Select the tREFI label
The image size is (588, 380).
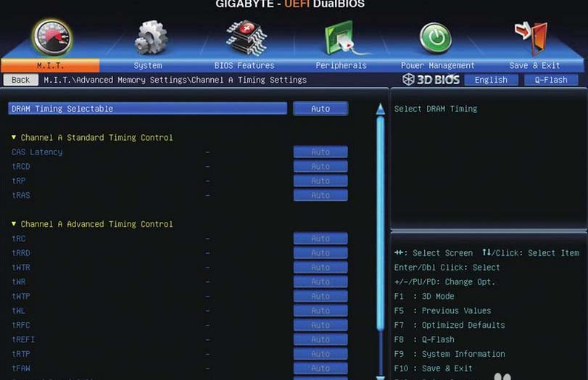pos(23,339)
